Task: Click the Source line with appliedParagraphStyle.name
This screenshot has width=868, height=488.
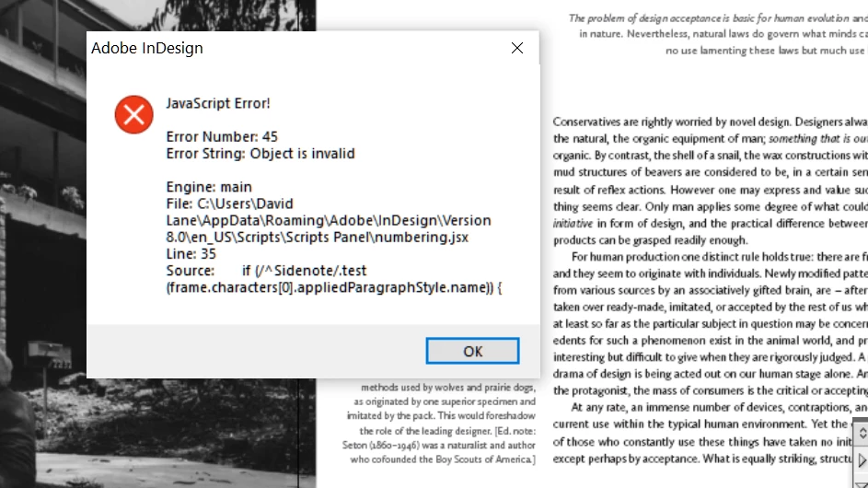Action: coord(334,279)
